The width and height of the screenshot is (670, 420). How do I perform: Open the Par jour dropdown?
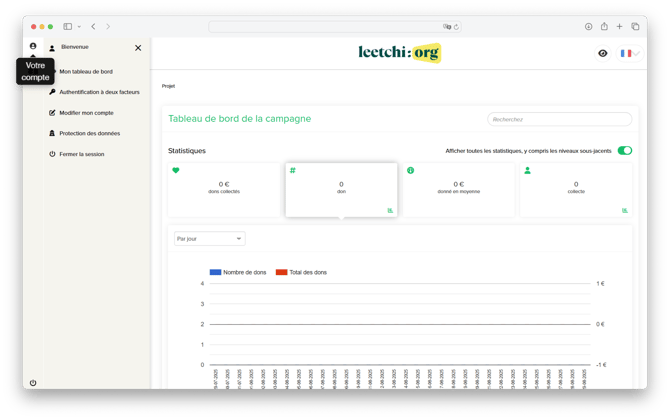point(209,238)
